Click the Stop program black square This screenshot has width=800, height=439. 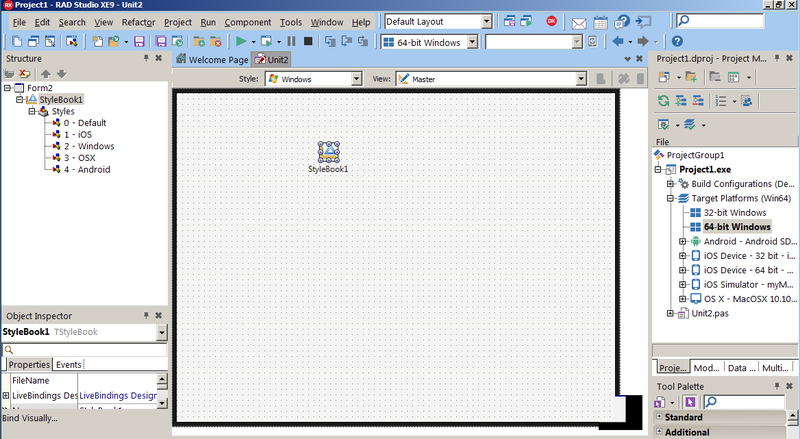[308, 41]
